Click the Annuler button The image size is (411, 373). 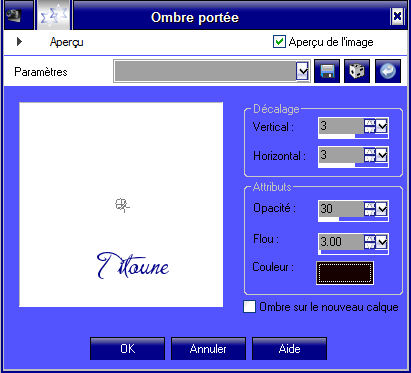208,349
